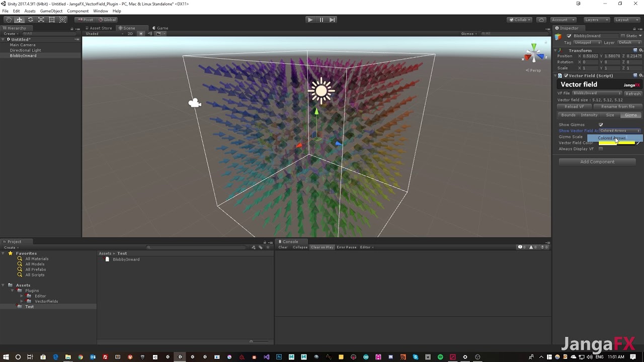Open Vector Field script settings gear
Viewport: 644px width, 362px height.
click(640, 75)
